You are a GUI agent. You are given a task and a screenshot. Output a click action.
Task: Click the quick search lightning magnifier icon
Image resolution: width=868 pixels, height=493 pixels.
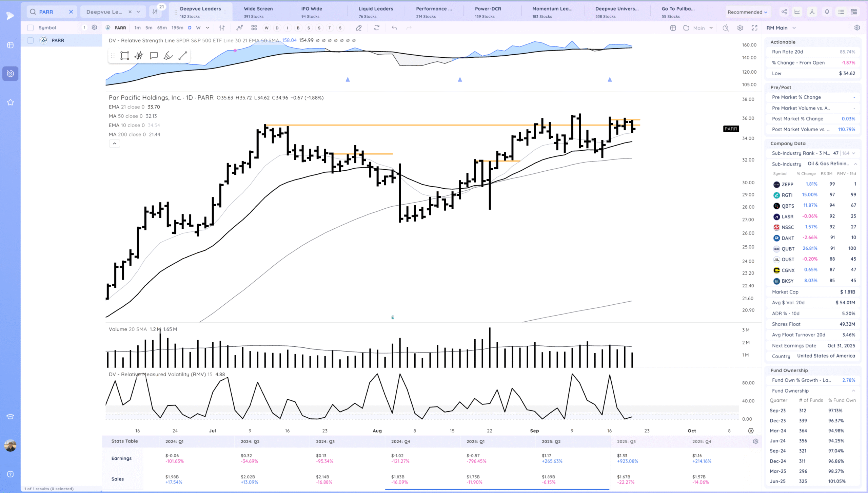726,28
